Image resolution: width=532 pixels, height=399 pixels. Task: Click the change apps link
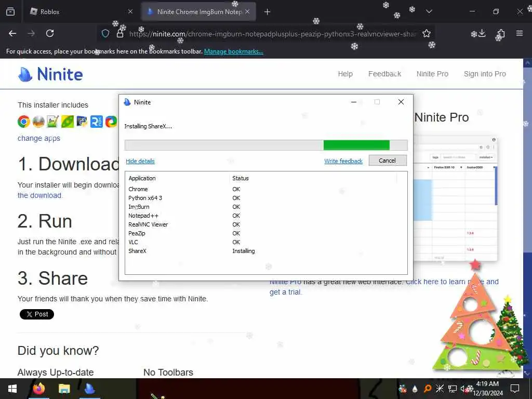[x=38, y=138]
